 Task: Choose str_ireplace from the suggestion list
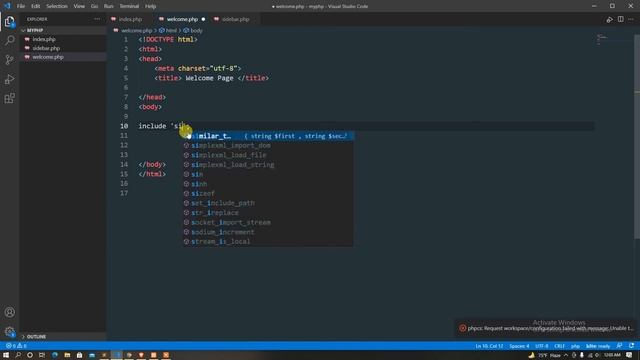268,213
